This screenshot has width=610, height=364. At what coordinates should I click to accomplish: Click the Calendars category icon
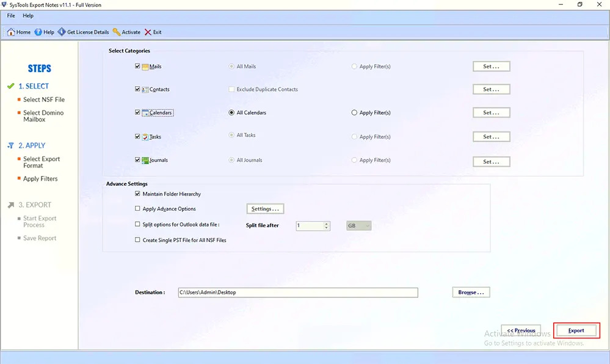click(145, 113)
